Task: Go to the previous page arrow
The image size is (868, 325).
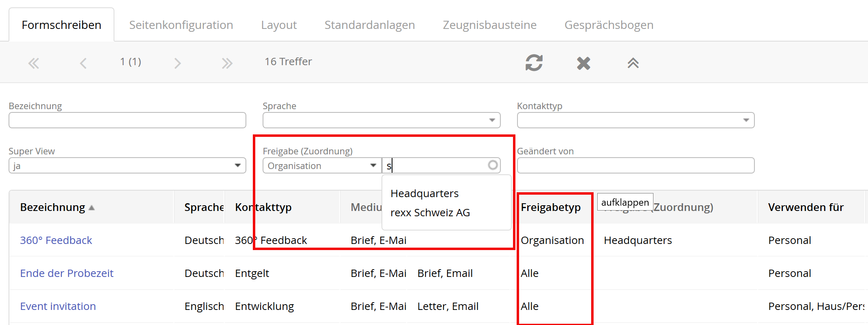Action: click(83, 63)
